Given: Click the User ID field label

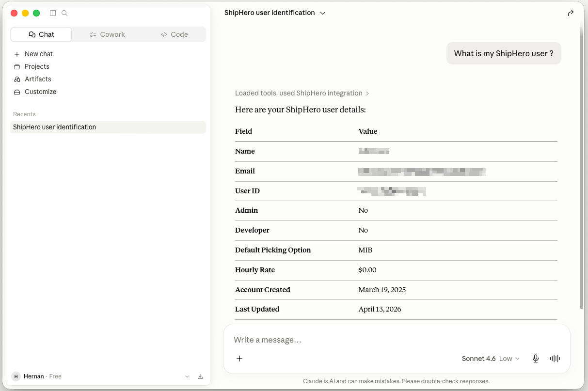Looking at the screenshot, I should pos(247,191).
